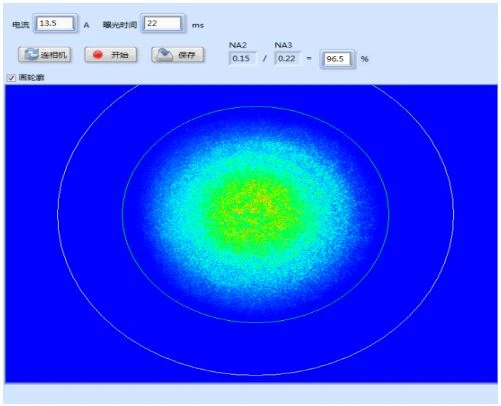Click the 开始 start button
Image resolution: width=501 pixels, height=406 pixels.
(111, 55)
